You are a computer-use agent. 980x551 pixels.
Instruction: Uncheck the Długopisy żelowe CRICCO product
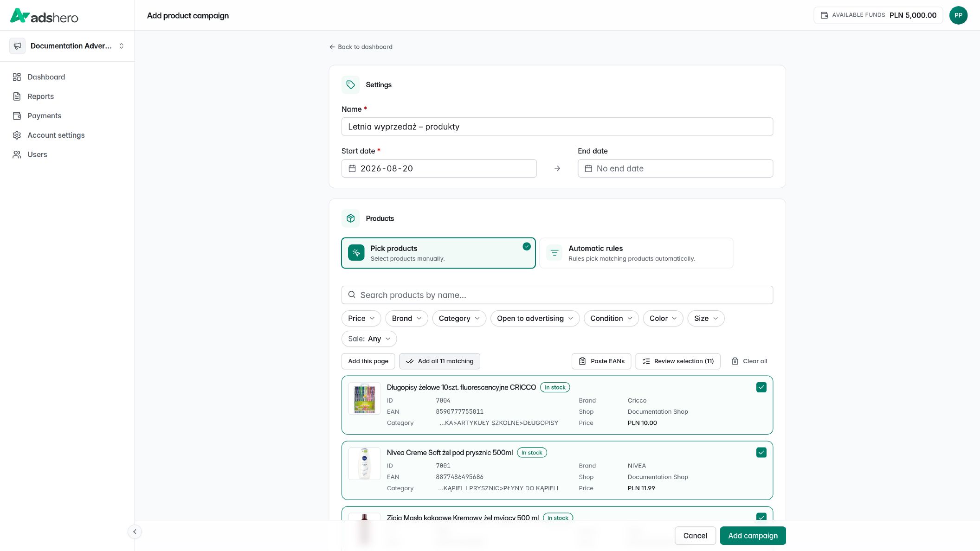[x=761, y=387]
